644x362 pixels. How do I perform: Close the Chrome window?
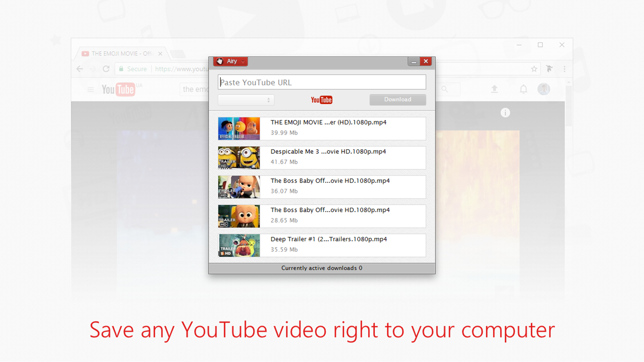[x=562, y=45]
